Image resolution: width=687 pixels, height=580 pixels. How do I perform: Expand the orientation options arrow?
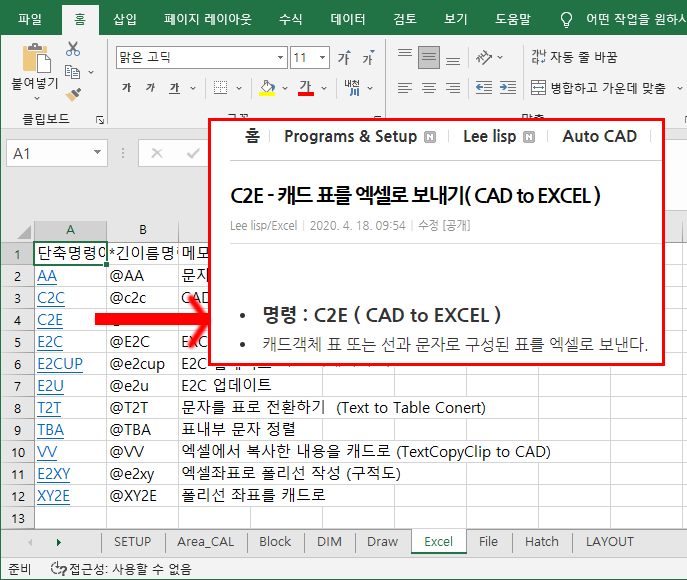pyautogui.click(x=500, y=57)
